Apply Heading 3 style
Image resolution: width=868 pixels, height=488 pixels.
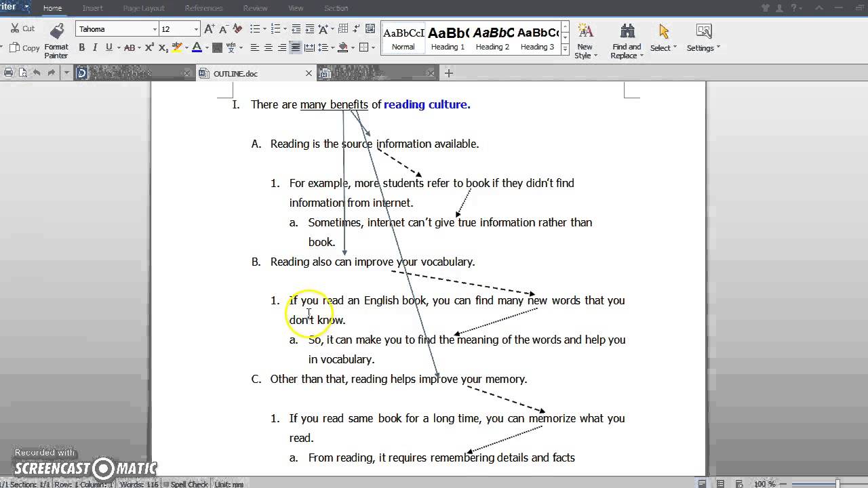[x=537, y=38]
